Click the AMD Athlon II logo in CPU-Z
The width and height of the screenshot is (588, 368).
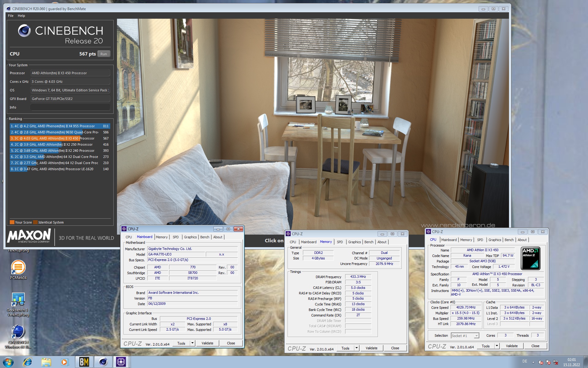[530, 258]
